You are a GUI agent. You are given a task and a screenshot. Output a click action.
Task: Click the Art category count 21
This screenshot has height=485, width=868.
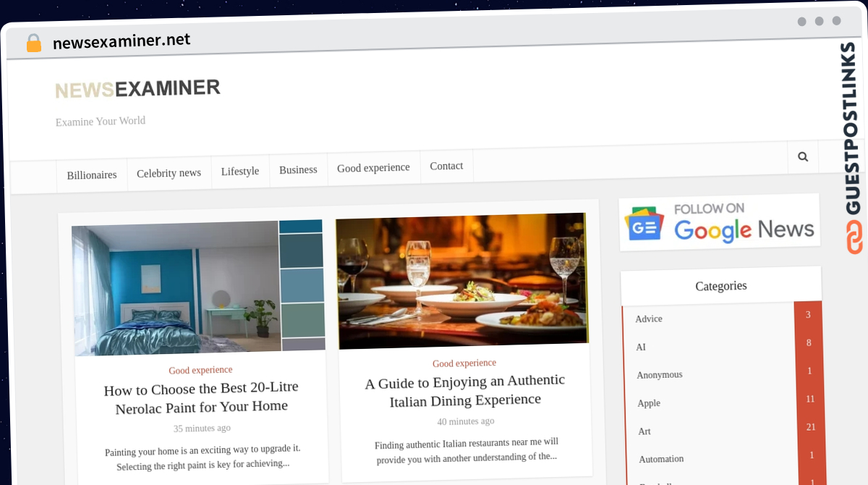tap(811, 427)
